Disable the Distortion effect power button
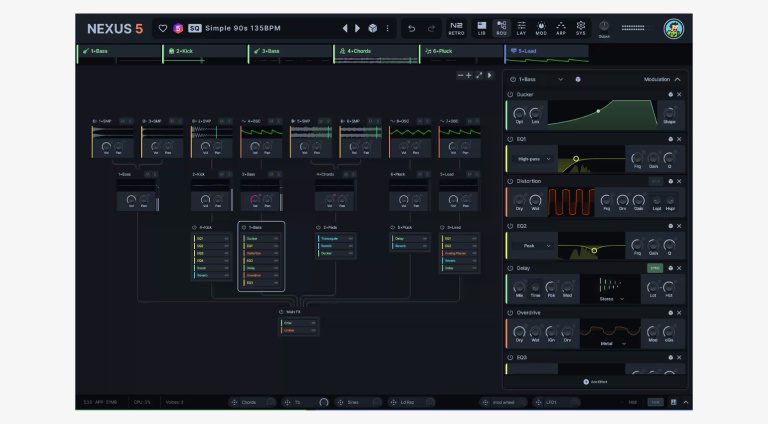Screen dimensions: 768x424 click(510, 181)
